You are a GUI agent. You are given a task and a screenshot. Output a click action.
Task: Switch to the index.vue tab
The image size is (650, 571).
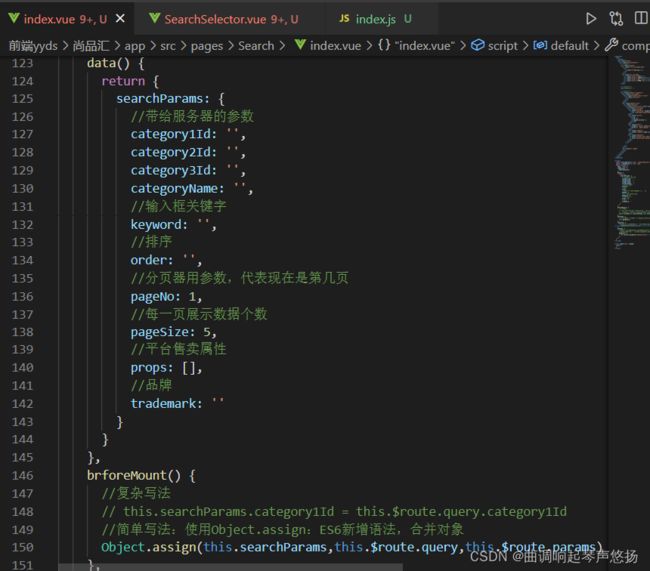pos(66,19)
